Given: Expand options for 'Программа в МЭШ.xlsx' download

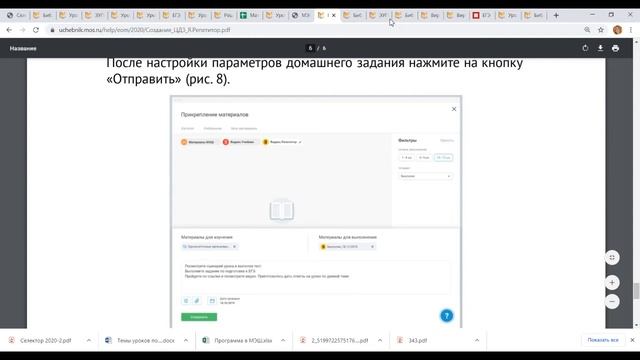Looking at the screenshot, I should [283, 340].
